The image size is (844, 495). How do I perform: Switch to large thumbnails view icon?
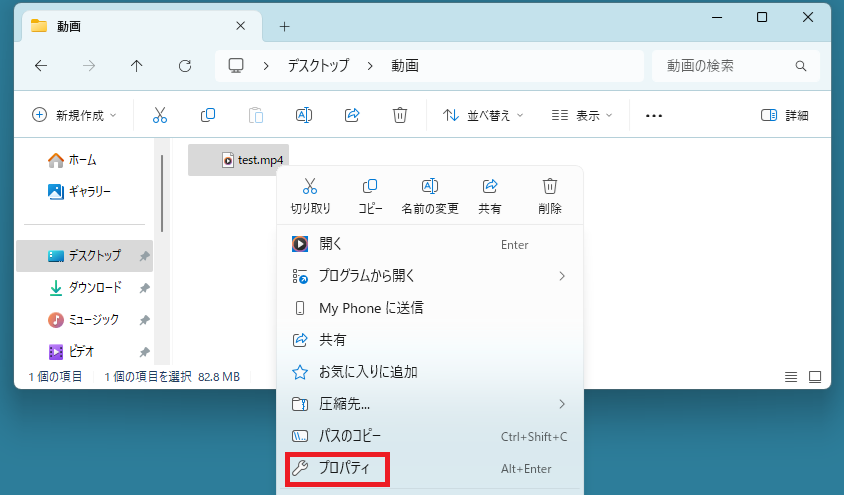815,377
